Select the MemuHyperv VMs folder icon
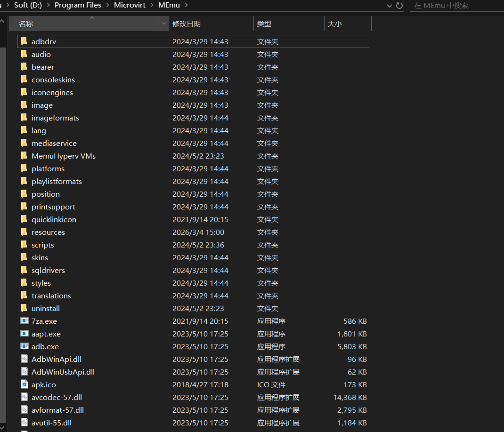This screenshot has width=504, height=432. [x=24, y=156]
